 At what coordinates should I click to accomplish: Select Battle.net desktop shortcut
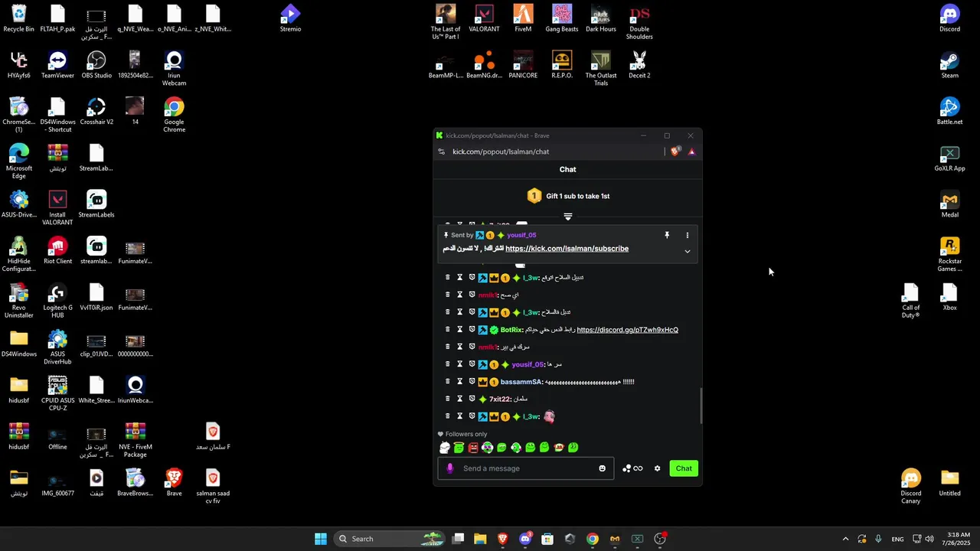pos(949,112)
